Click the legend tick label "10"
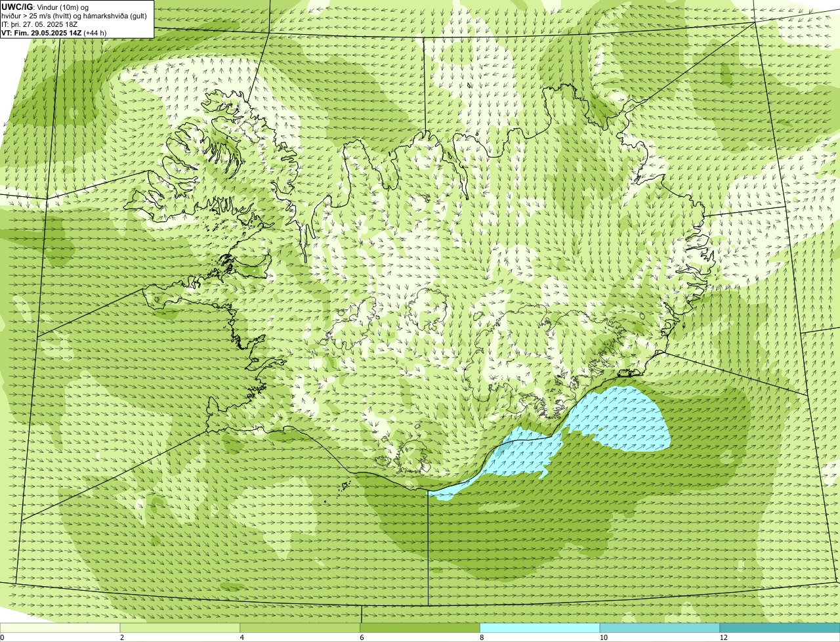This screenshot has width=840, height=642. [x=603, y=637]
